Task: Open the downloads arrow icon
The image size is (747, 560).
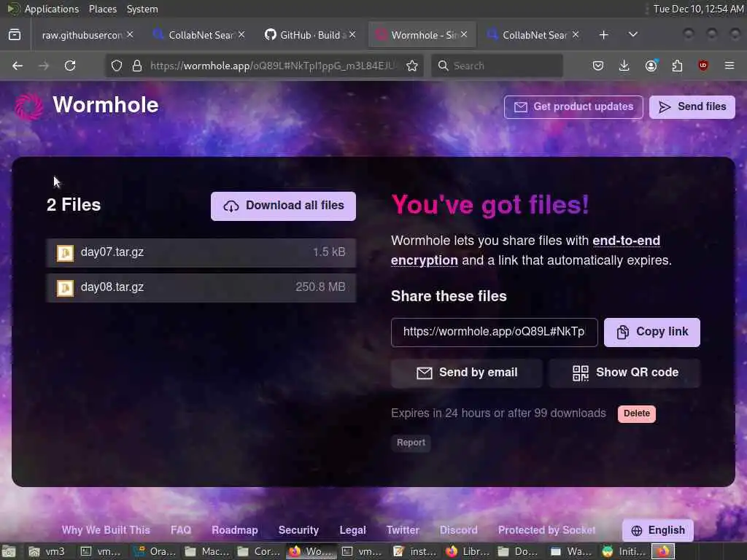Action: [624, 66]
